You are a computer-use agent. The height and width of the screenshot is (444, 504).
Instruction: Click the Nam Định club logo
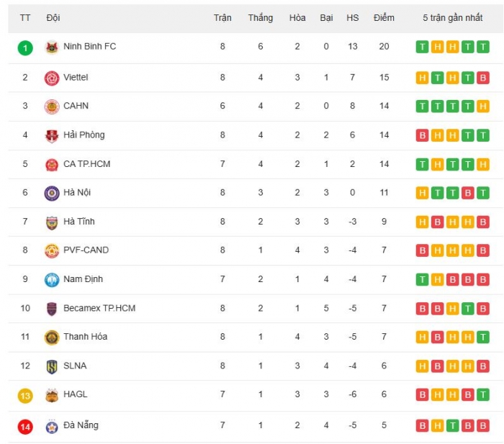51,279
